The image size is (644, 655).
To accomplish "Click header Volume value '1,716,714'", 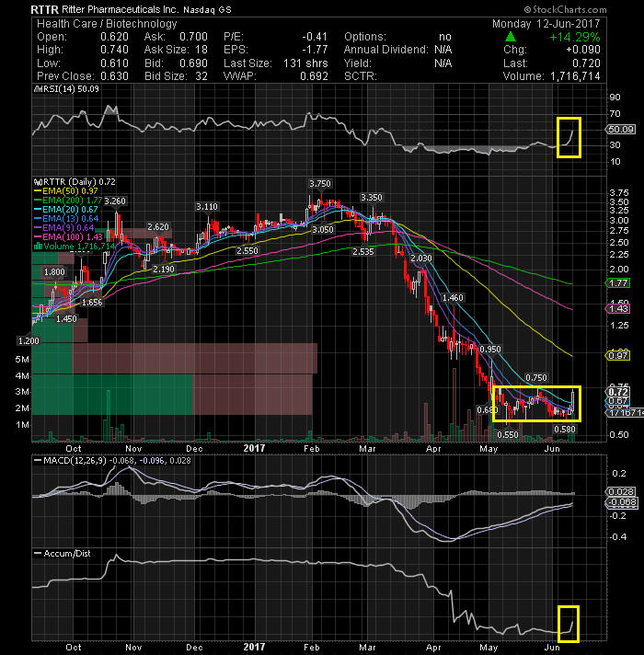I will 575,76.
